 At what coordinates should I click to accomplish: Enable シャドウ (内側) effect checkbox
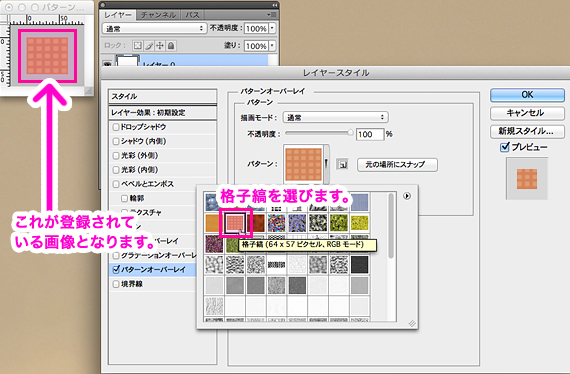pyautogui.click(x=116, y=141)
